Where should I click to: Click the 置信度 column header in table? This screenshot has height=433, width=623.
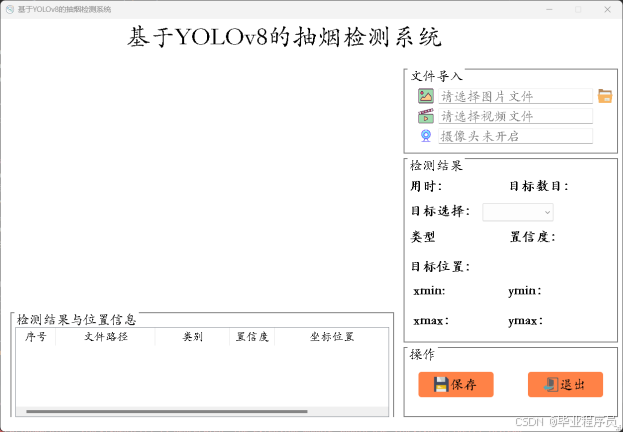point(252,337)
